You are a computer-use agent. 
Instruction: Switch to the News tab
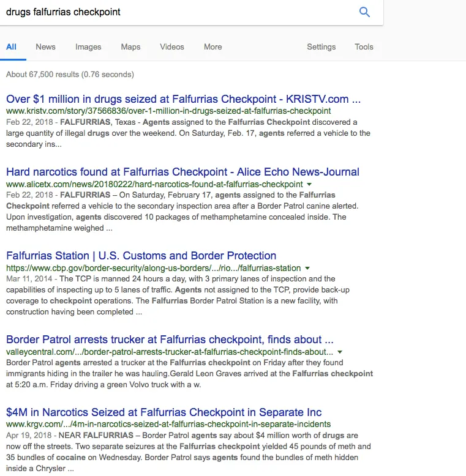45,47
